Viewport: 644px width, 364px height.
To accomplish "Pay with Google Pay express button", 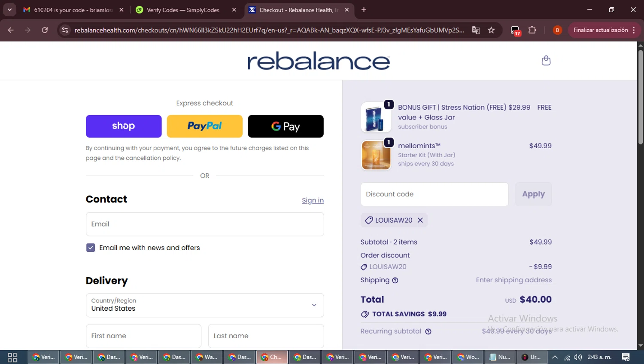I will click(x=286, y=126).
